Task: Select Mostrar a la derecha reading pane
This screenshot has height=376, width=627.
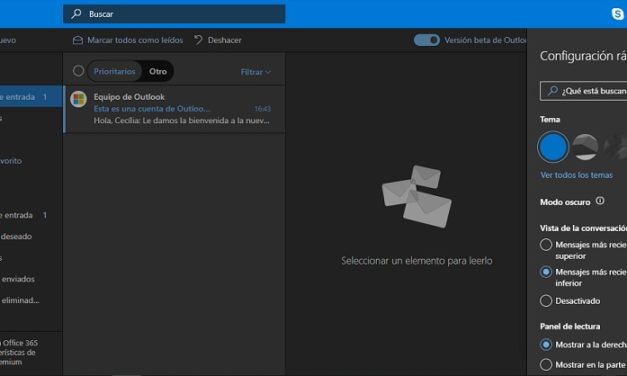Action: coord(546,344)
